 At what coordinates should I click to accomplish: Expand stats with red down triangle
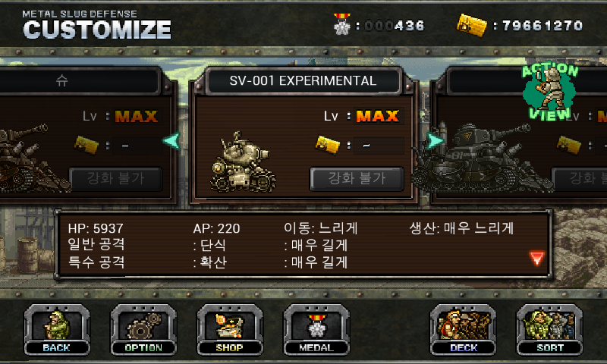(x=537, y=259)
